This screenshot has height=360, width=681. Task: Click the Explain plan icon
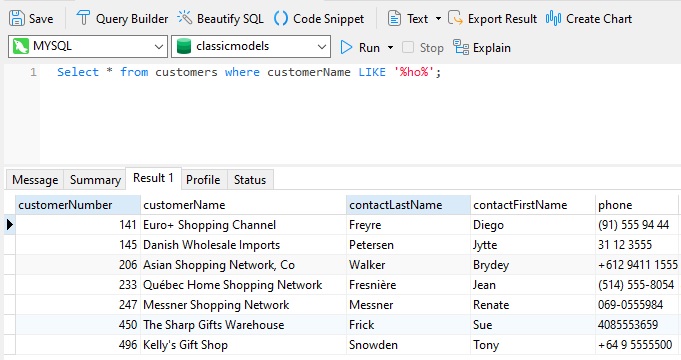click(461, 47)
